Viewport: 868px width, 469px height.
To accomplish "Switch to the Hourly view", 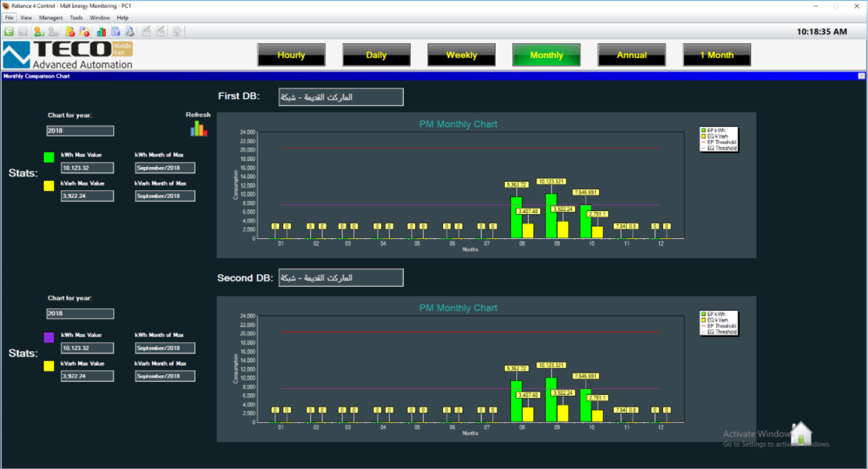I will (x=291, y=55).
